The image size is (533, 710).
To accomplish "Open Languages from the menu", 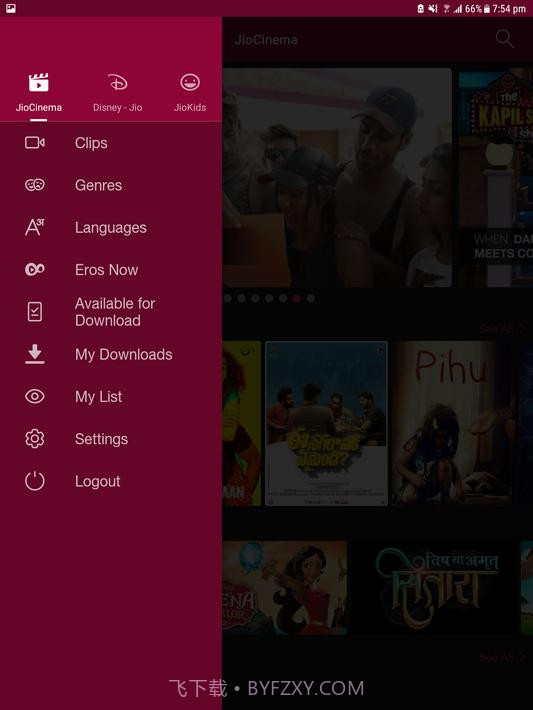I will coord(111,227).
